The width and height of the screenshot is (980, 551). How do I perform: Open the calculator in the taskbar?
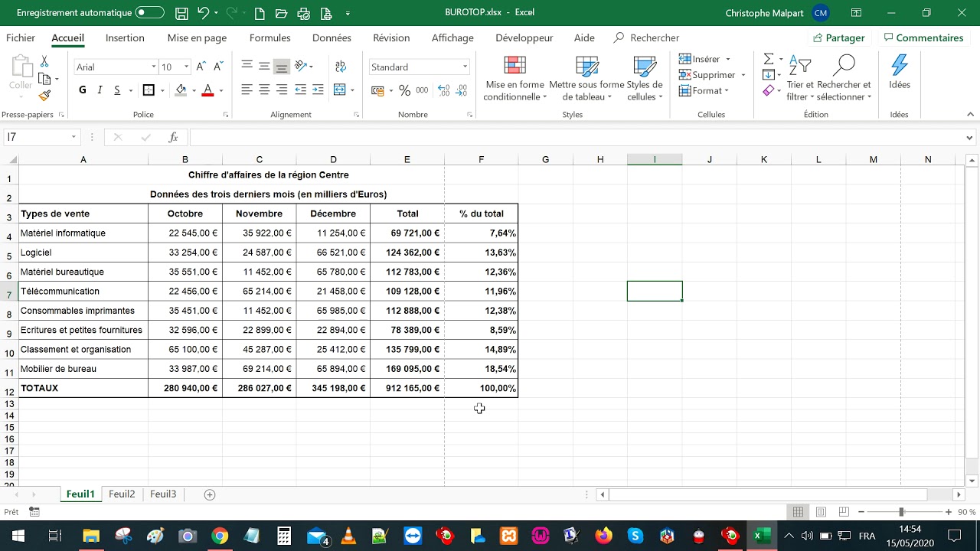(x=284, y=536)
